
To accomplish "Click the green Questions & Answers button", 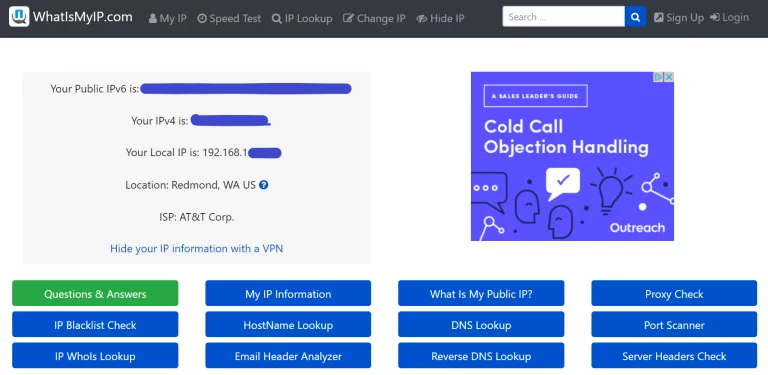I will (x=95, y=293).
